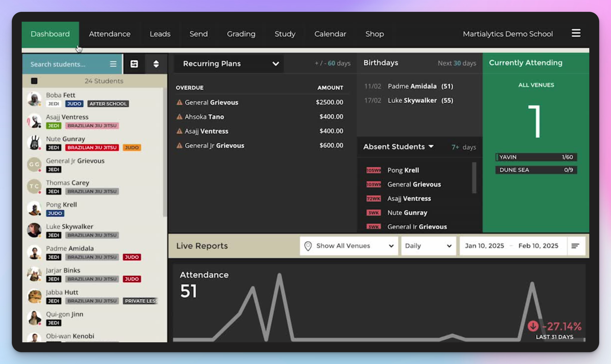
Task: Click the GG initials avatar
Action: 34,164
